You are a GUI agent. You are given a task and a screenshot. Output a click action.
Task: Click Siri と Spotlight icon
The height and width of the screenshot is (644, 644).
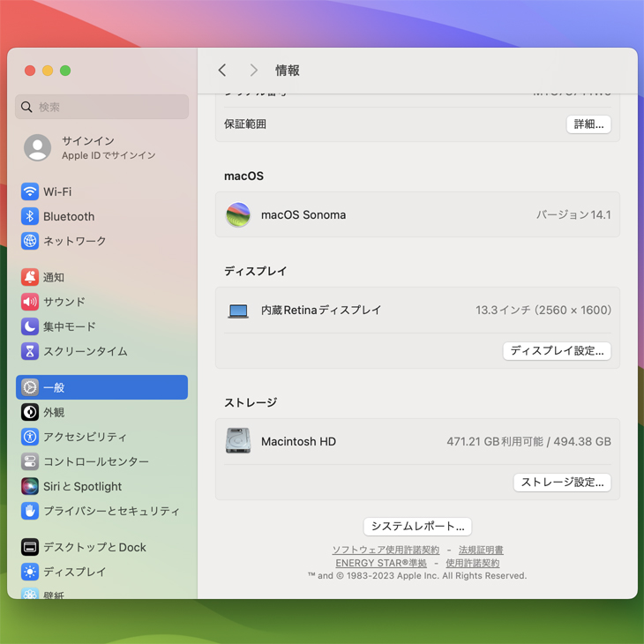click(x=30, y=486)
